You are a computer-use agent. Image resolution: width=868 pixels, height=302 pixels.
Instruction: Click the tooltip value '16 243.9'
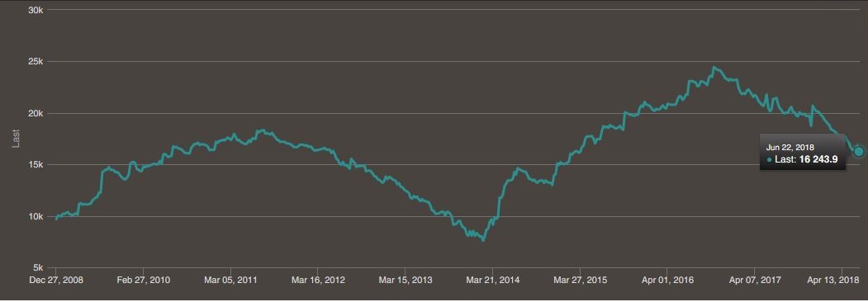click(x=818, y=159)
